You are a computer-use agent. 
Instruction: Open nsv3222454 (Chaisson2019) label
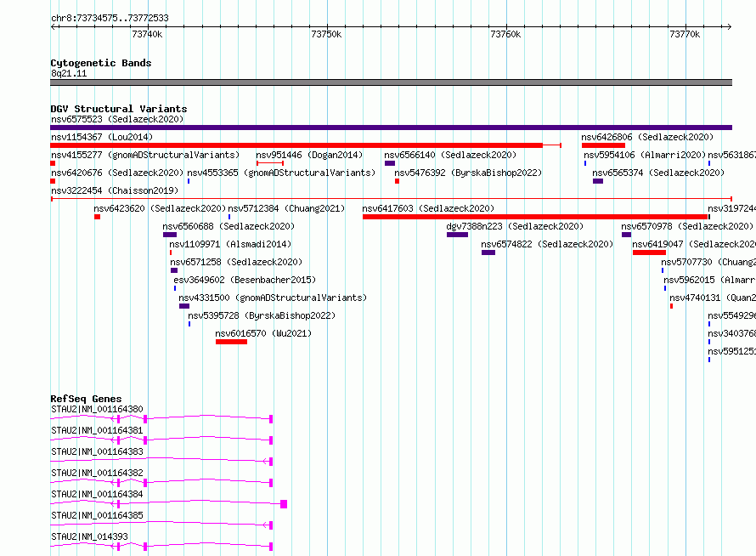tap(115, 190)
